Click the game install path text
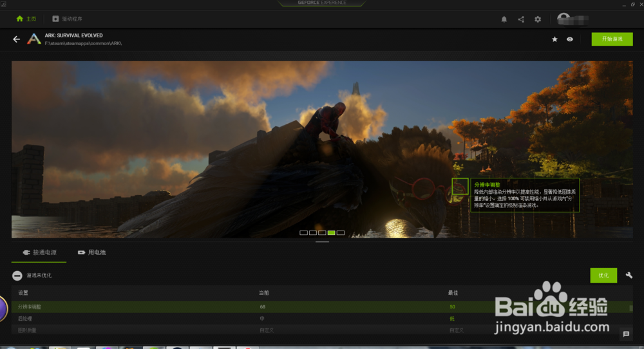644x349 pixels. (x=83, y=43)
